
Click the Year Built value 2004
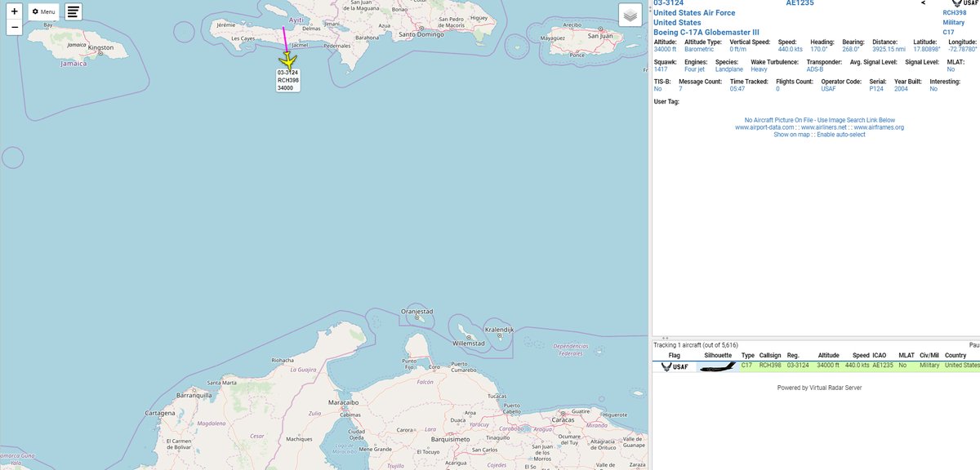point(901,89)
